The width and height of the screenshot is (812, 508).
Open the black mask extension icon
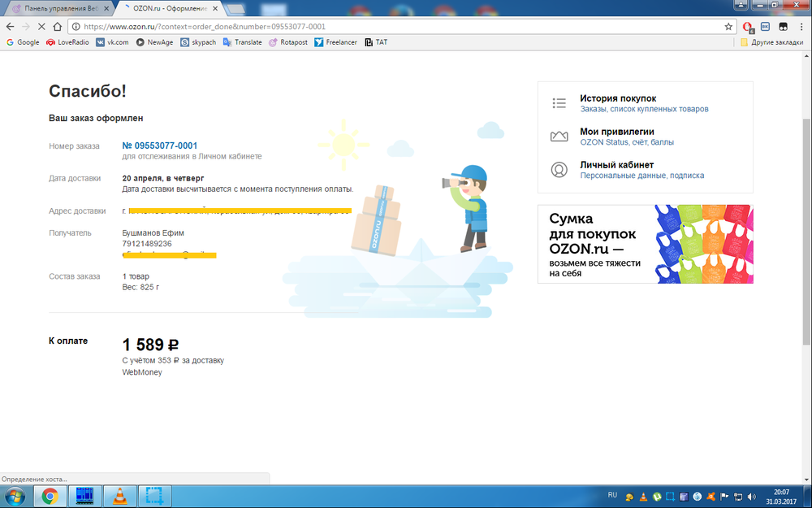pos(783,27)
